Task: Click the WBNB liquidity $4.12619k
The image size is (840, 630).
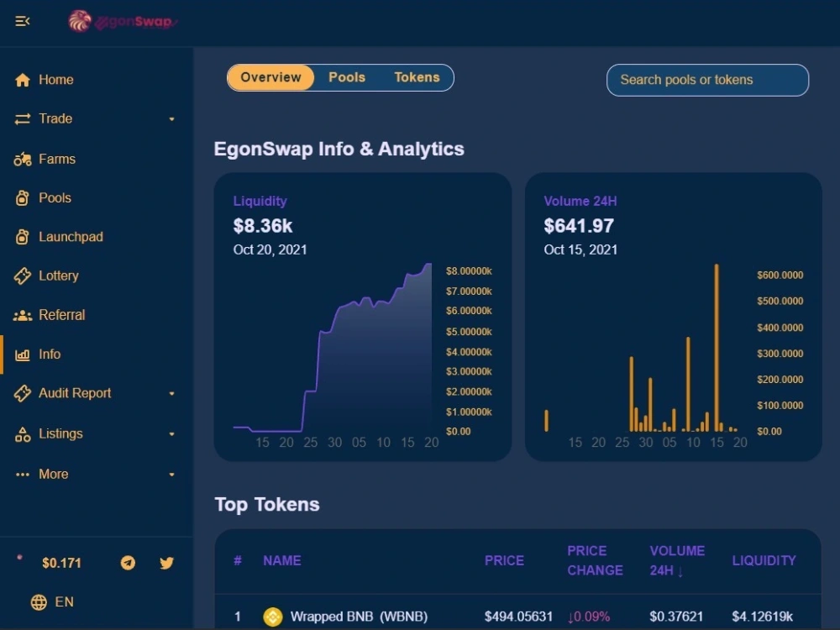Action: [763, 617]
